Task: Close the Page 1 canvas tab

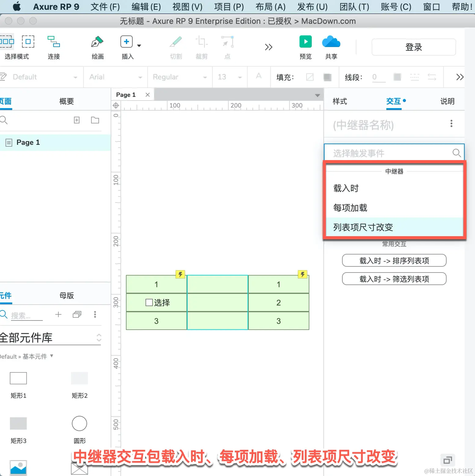Action: [148, 95]
